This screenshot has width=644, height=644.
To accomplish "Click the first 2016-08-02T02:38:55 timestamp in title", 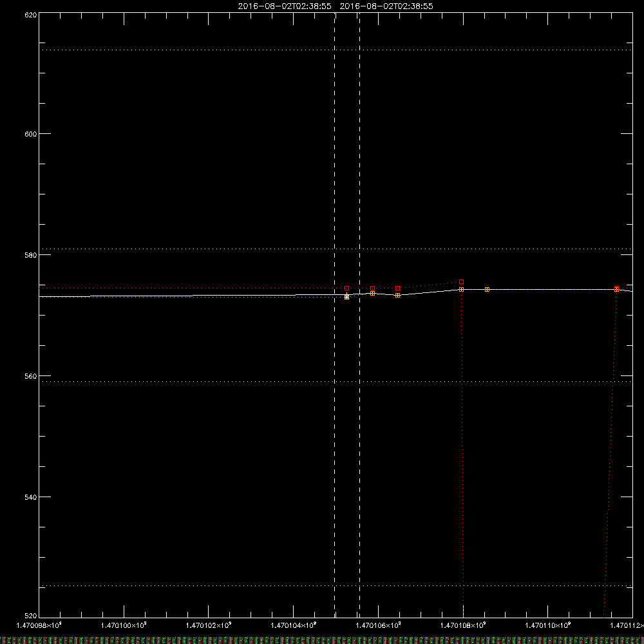I will click(x=285, y=6).
